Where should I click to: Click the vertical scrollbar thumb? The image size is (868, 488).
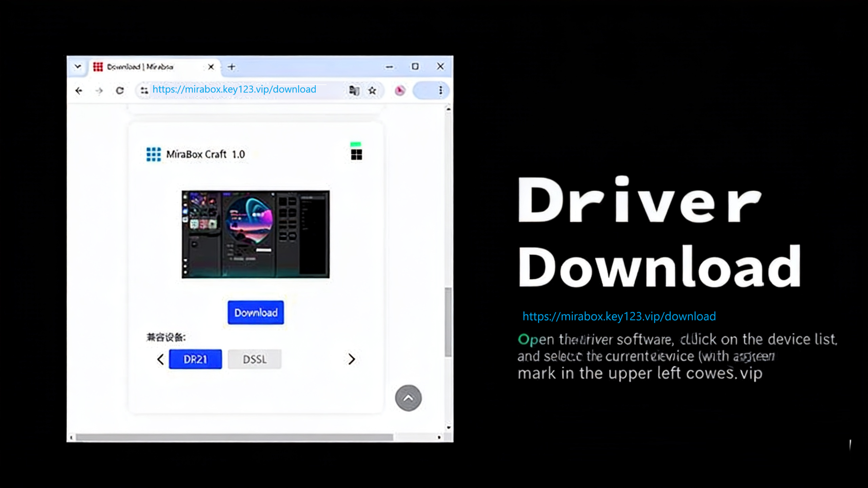coord(448,322)
